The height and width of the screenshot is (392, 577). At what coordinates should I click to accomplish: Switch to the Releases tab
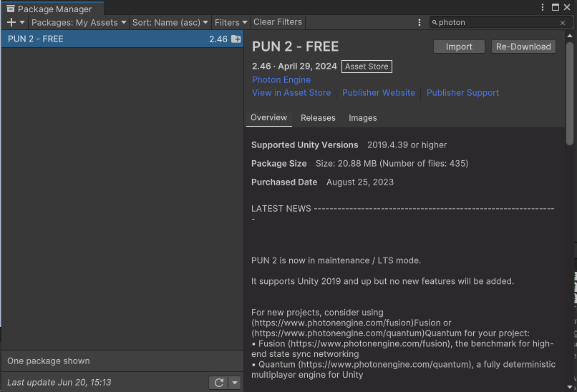(x=318, y=118)
